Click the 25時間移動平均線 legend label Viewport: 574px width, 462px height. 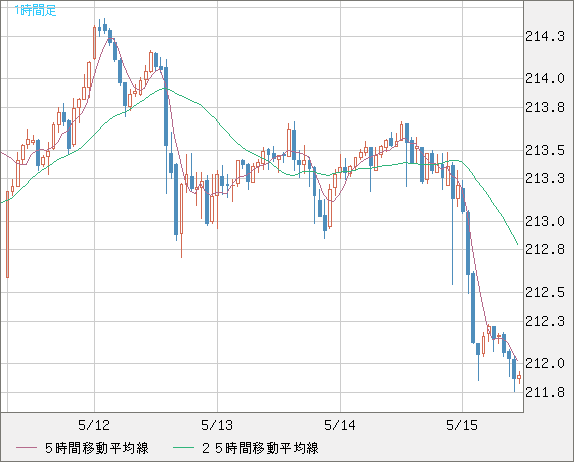click(x=260, y=448)
